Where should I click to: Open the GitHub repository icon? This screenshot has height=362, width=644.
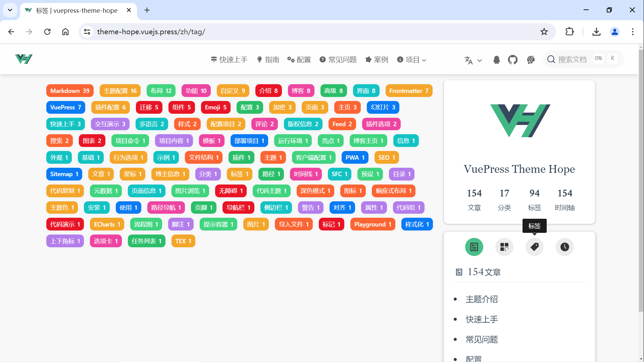click(512, 60)
